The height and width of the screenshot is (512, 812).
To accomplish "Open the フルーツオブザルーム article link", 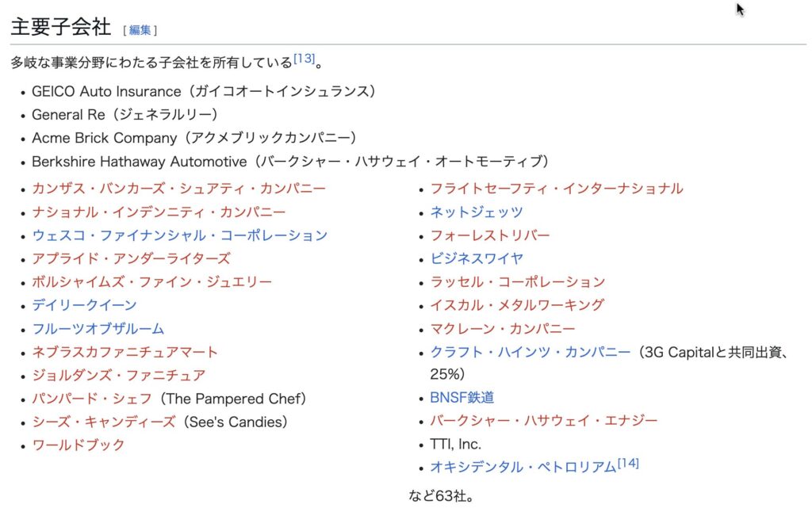I will pos(98,329).
